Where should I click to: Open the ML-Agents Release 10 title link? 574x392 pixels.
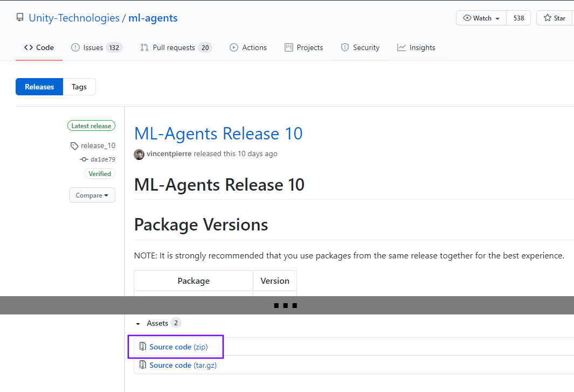pyautogui.click(x=218, y=134)
